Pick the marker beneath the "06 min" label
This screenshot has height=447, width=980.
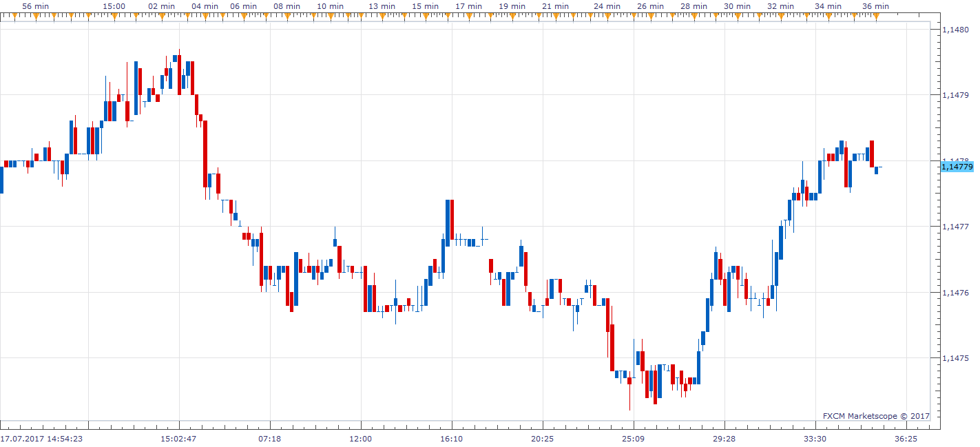244,15
